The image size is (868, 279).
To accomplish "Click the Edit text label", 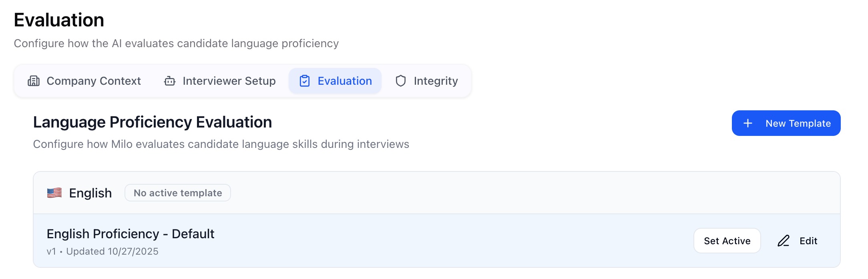I will point(808,241).
